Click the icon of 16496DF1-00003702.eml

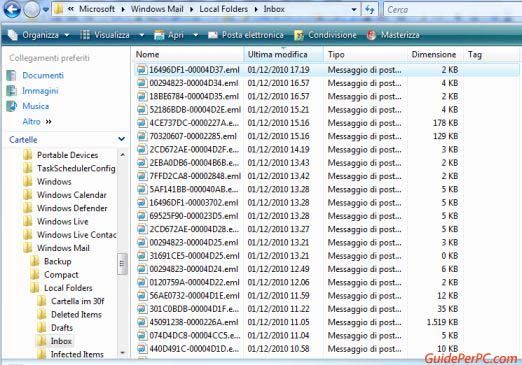(x=142, y=203)
